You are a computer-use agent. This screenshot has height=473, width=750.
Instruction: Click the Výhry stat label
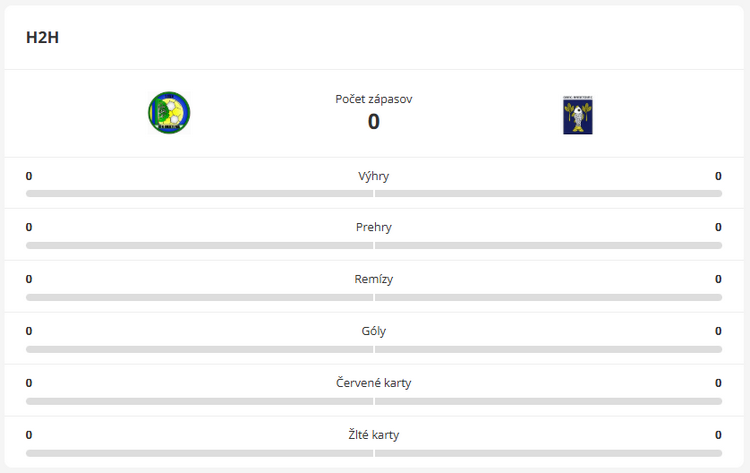click(x=374, y=176)
